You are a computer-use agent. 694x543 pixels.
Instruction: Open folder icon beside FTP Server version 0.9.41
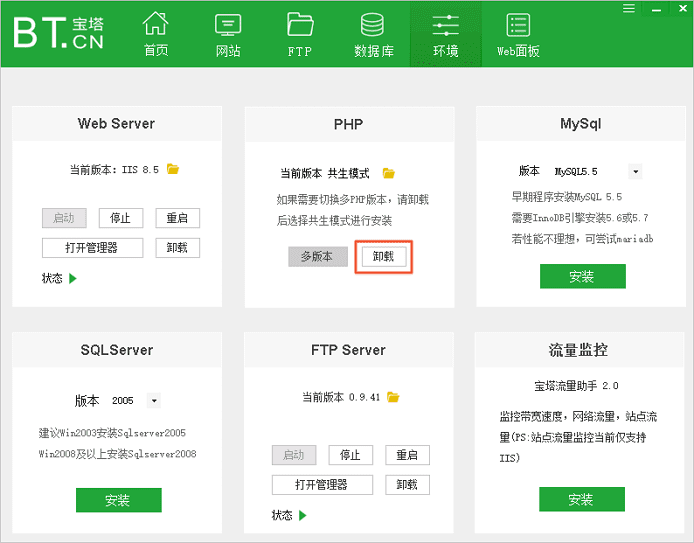click(395, 397)
